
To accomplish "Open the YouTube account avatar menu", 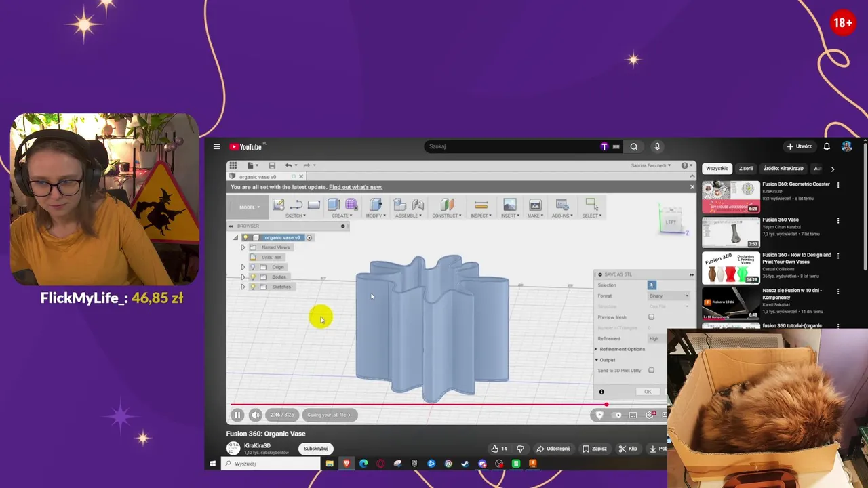I will pyautogui.click(x=846, y=146).
